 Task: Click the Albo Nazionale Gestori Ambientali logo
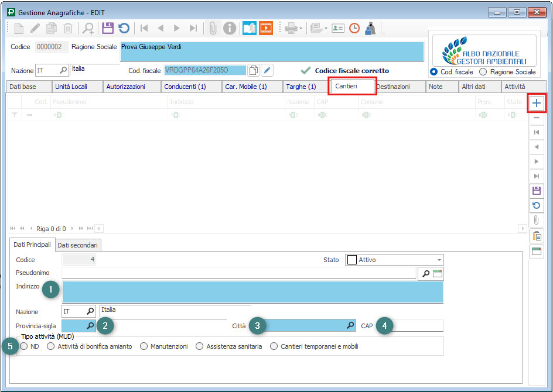pos(483,50)
